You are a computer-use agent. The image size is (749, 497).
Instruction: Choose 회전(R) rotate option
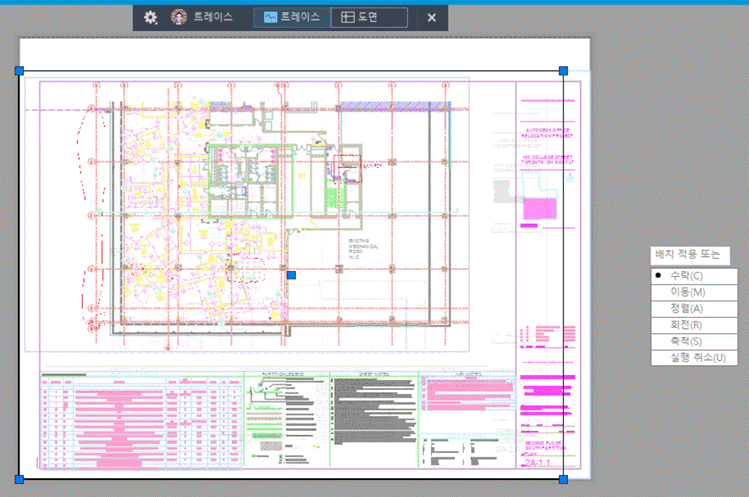point(694,325)
